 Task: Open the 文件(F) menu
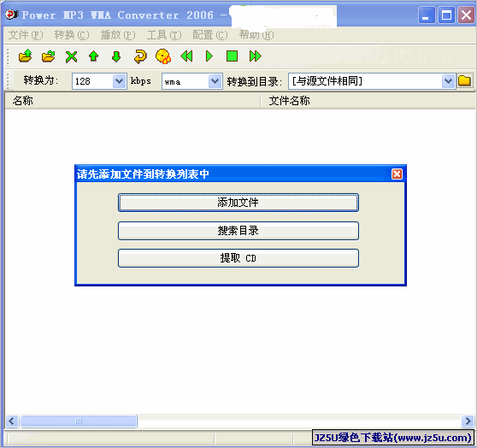point(26,35)
